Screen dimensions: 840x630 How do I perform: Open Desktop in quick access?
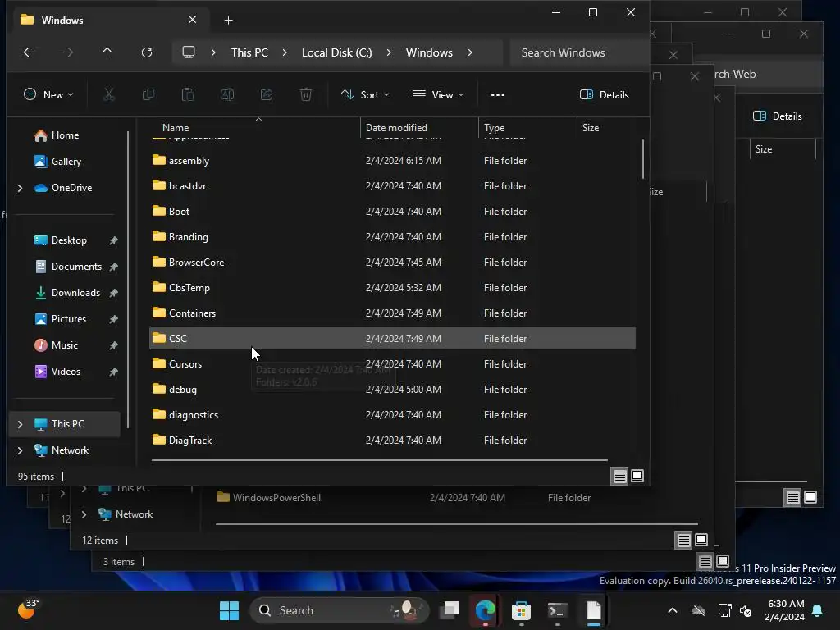[69, 240]
